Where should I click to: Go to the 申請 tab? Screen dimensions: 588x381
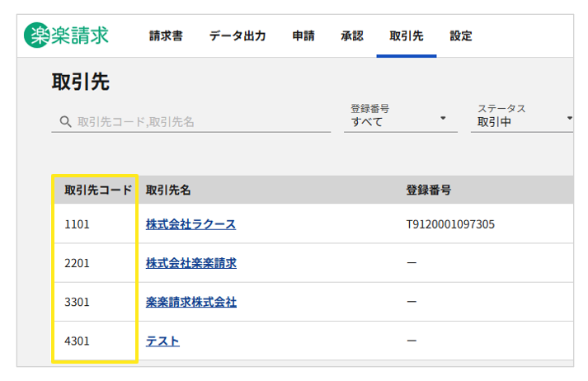point(303,36)
